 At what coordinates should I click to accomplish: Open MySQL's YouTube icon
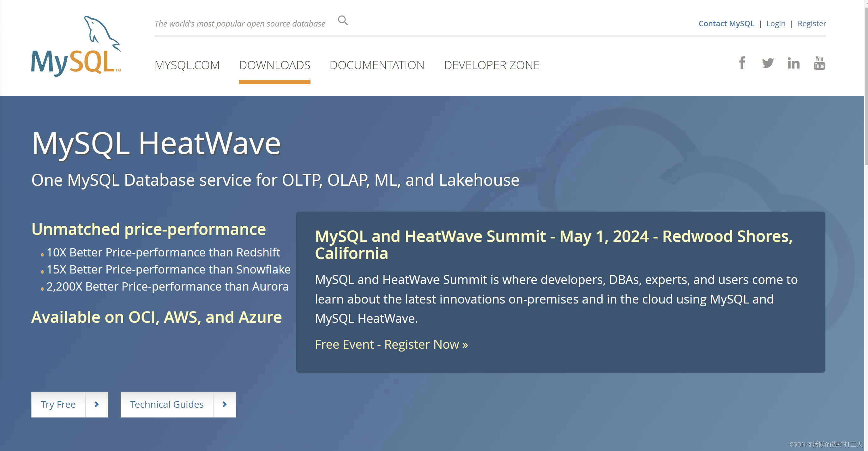coord(819,63)
